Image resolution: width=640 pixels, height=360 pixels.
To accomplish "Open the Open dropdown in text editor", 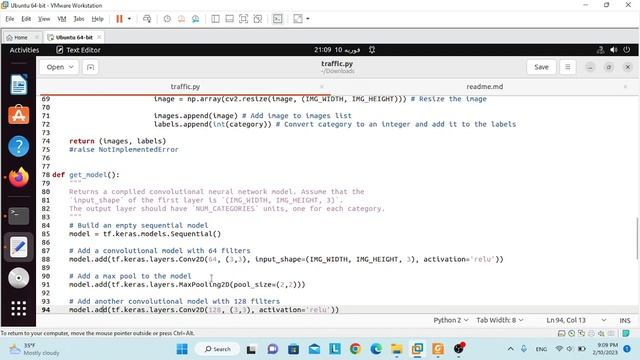I will coord(60,67).
